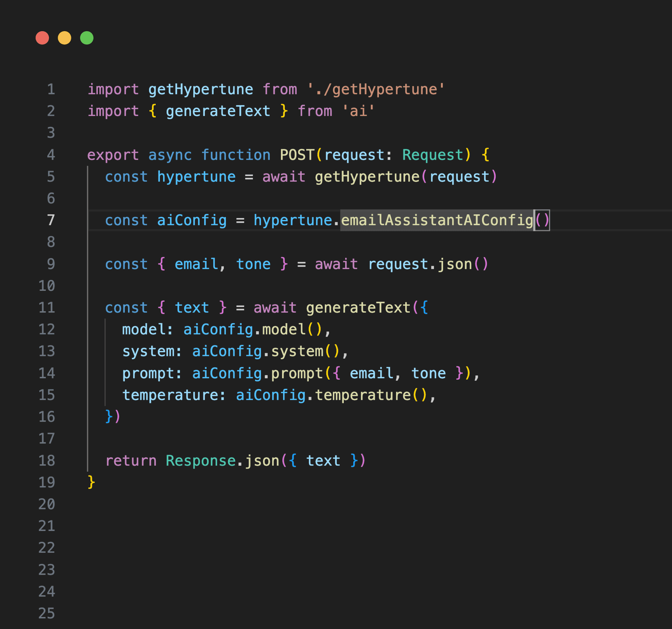Click the 'ai' module string
Viewport: 672px width, 629px height.
tap(358, 111)
